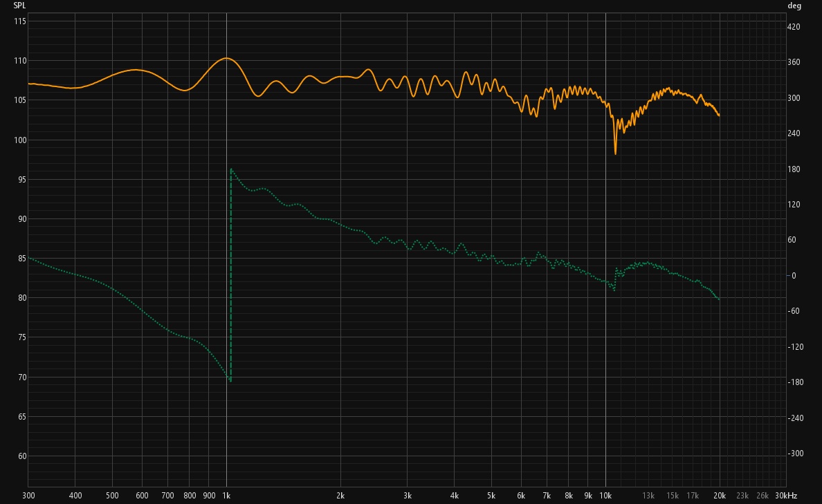This screenshot has width=822, height=504.
Task: Select the 95 label on SPL axis
Action: (22, 179)
